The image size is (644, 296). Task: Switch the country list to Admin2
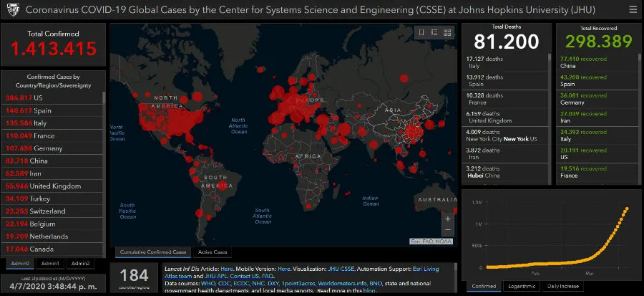(80, 263)
